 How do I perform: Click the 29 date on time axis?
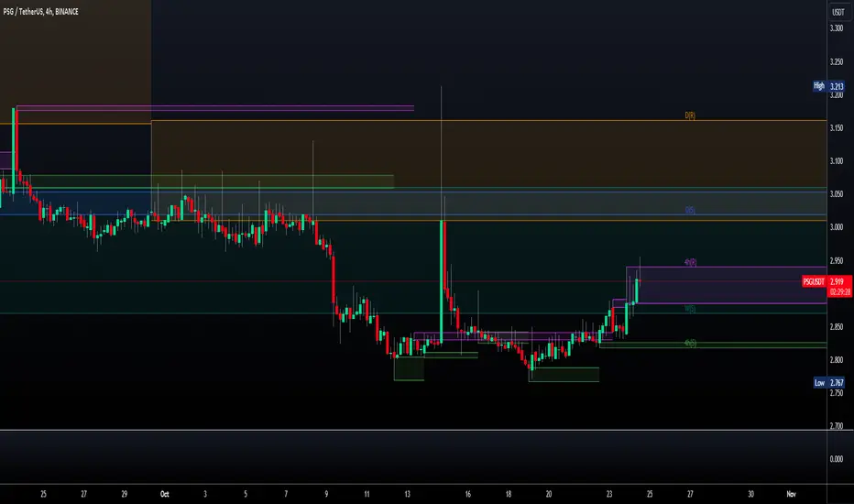tap(125, 494)
